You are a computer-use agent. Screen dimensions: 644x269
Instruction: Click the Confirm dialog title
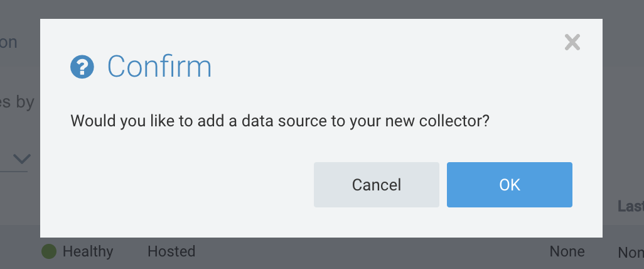159,66
